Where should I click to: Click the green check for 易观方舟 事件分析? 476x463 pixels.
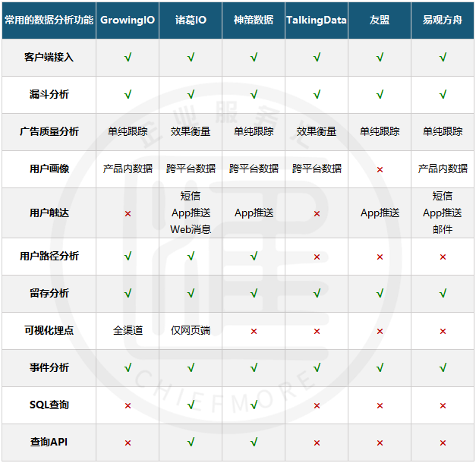pos(443,367)
